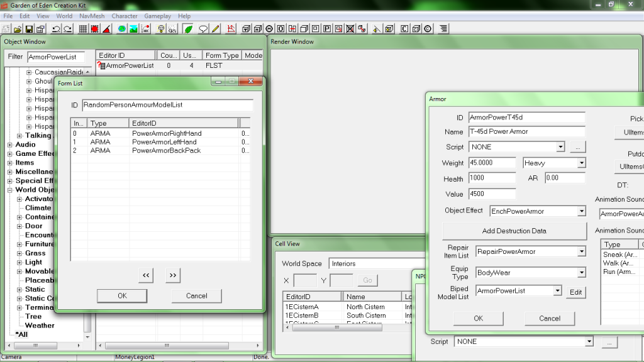
Task: Click the Object Window list horizontal scrollbar
Action: pyautogui.click(x=179, y=346)
